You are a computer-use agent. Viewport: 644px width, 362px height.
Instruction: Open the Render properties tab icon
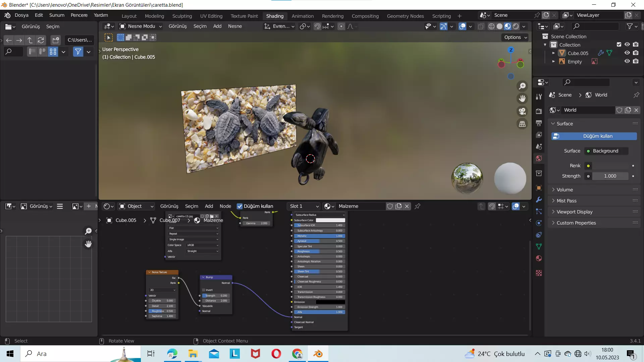click(x=539, y=111)
